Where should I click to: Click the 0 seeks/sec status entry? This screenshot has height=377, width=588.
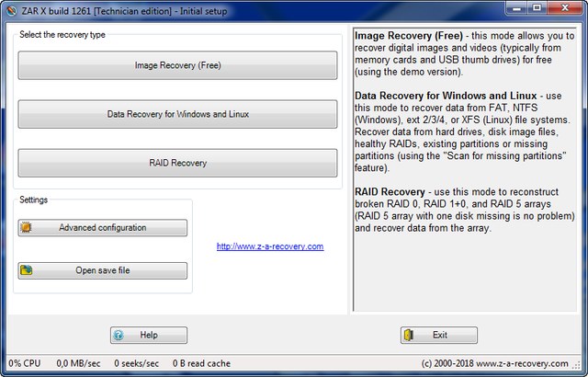tap(137, 363)
